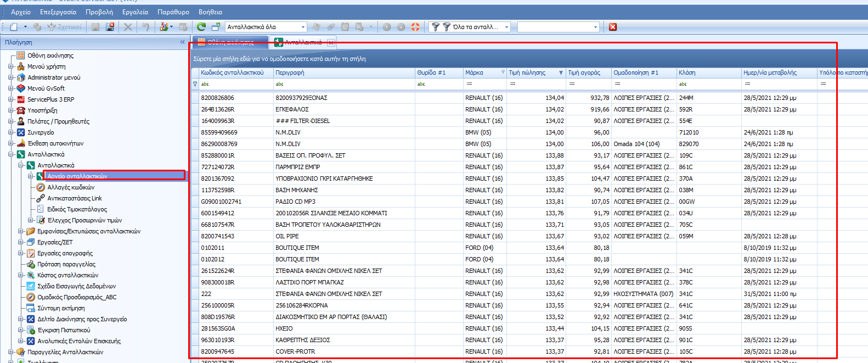The height and width of the screenshot is (363, 868).
Task: Sort by Κλάση column header
Action: (709, 72)
